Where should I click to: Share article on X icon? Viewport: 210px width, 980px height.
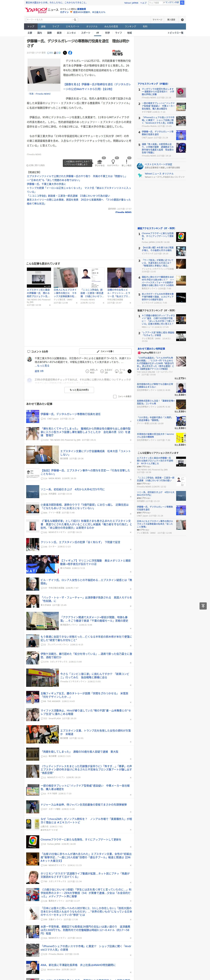(65, 53)
